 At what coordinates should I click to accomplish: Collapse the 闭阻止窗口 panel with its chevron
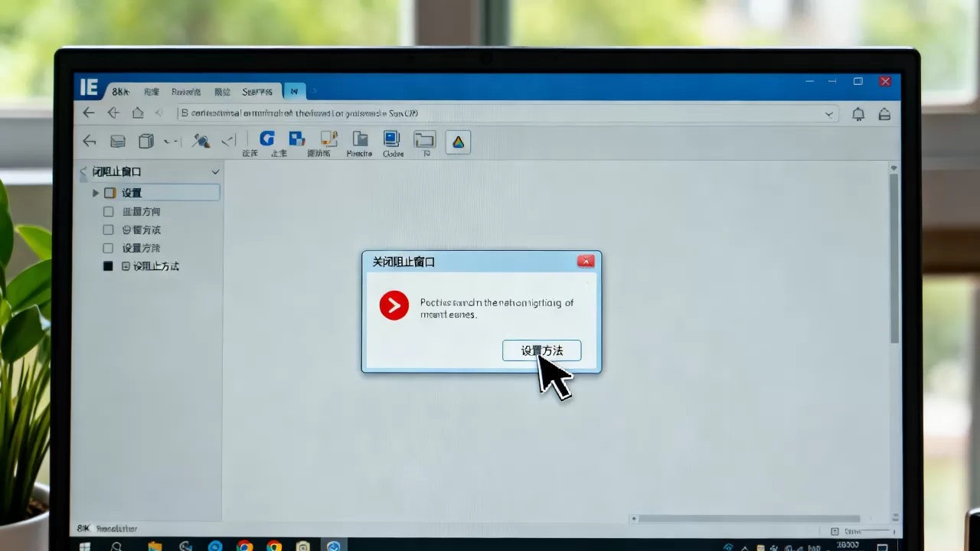click(215, 172)
